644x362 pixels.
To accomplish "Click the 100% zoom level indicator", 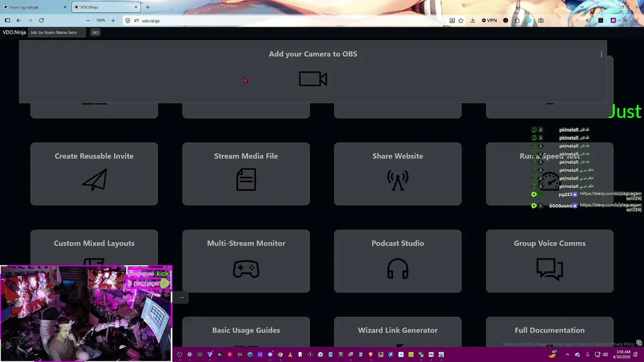I will tap(101, 21).
